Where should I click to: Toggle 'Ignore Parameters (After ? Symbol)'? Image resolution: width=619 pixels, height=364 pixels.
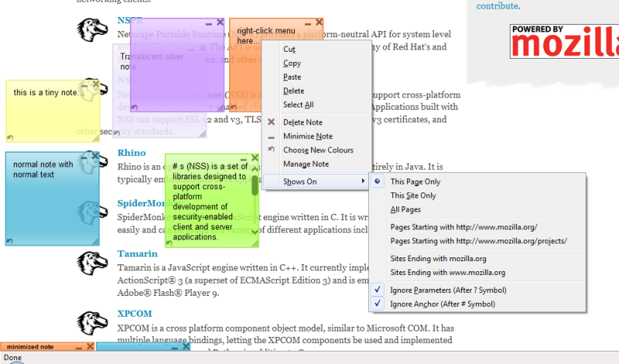[x=477, y=291]
